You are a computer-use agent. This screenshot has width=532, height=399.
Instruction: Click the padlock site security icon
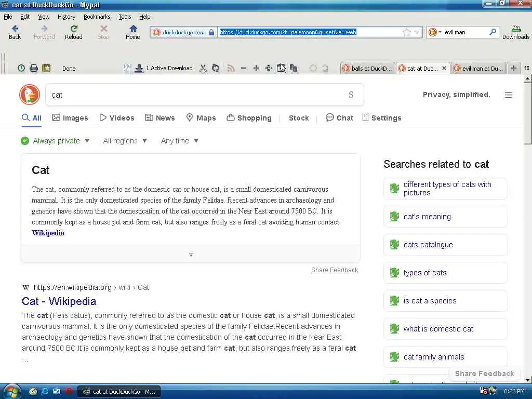pos(211,32)
